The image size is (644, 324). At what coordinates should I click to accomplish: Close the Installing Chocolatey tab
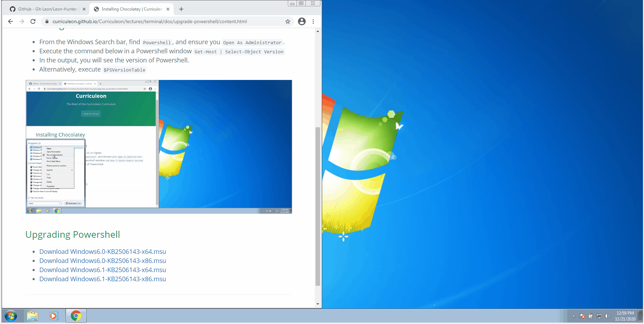[168, 9]
